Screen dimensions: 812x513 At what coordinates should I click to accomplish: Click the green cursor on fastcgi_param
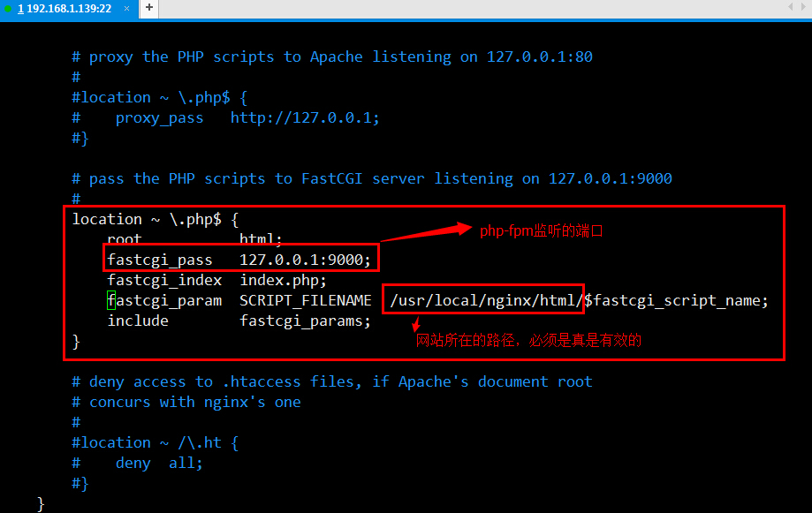pos(111,300)
